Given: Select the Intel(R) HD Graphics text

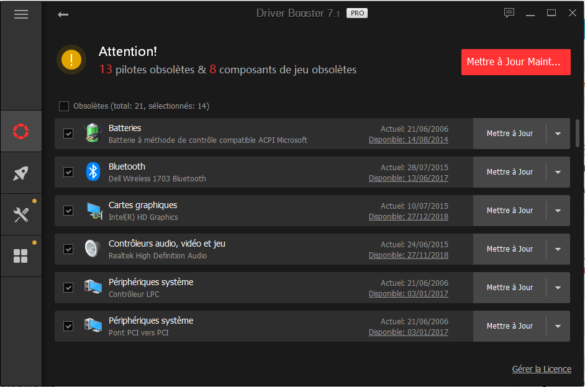Looking at the screenshot, I should click(143, 217).
